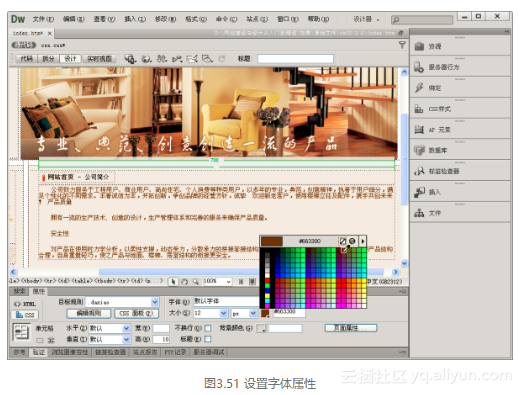Select the Zoom magnifier tool in status bar
The width and height of the screenshot is (523, 395).
coord(195,282)
